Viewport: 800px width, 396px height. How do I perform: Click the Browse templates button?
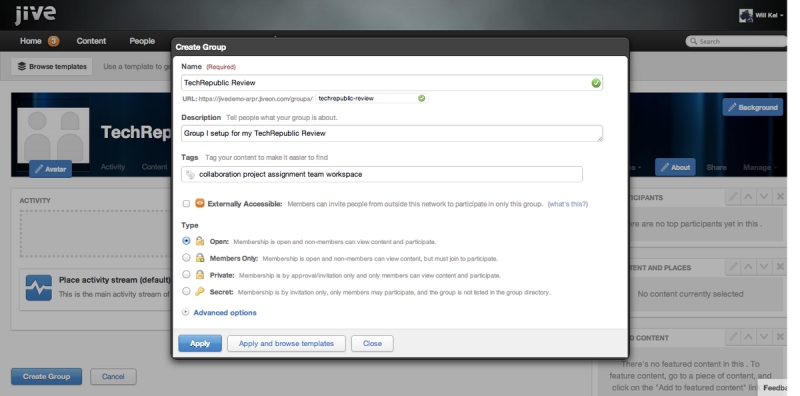[x=52, y=66]
